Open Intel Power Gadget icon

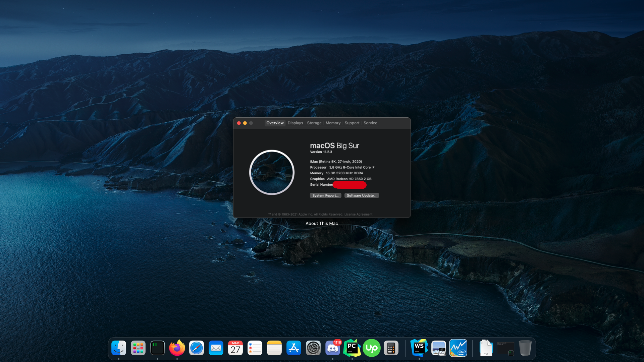coord(458,348)
